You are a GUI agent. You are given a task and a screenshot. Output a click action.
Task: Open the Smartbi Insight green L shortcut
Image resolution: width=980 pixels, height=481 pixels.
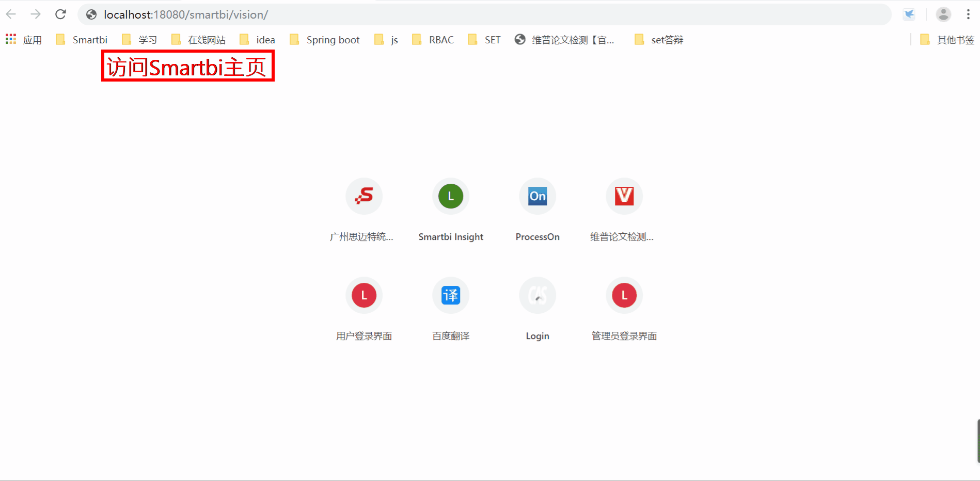pyautogui.click(x=451, y=196)
